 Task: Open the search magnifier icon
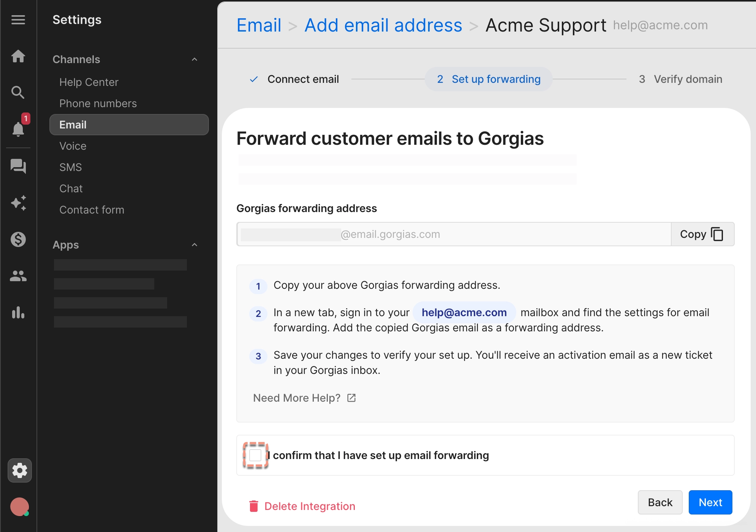(x=18, y=92)
